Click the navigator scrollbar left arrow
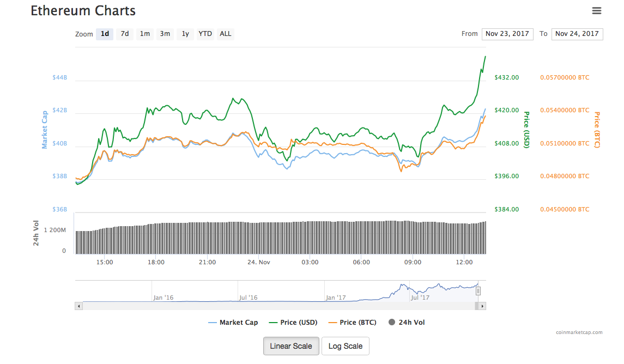This screenshot has height=364, width=624. pos(78,306)
